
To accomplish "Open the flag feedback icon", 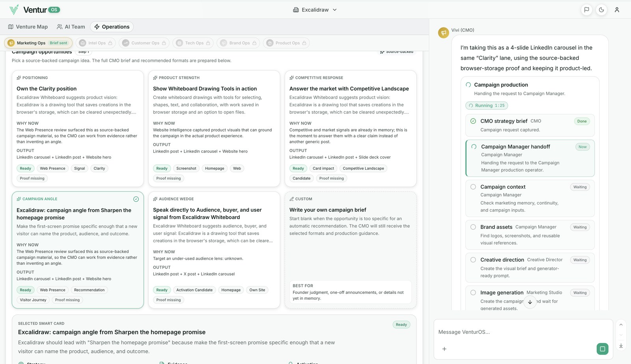I will click(x=586, y=10).
